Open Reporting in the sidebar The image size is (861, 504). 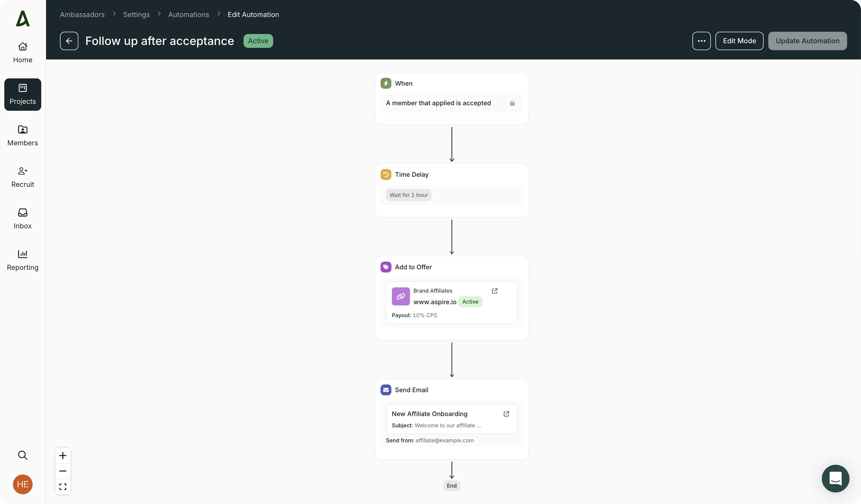tap(23, 260)
